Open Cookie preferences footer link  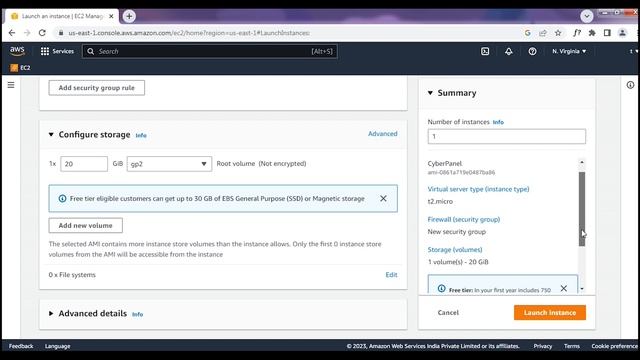click(614, 346)
